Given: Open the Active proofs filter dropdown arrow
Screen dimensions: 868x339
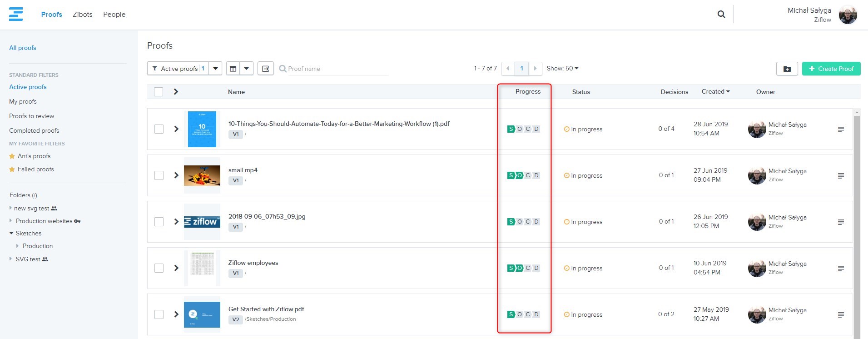Looking at the screenshot, I should point(215,69).
